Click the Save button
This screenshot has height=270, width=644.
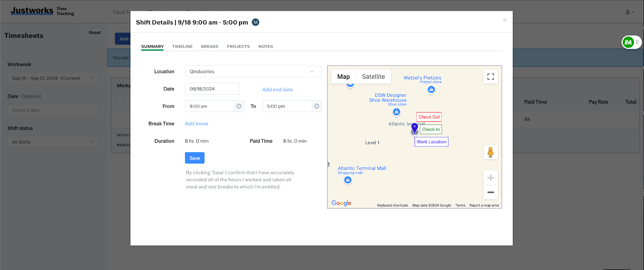click(x=194, y=158)
